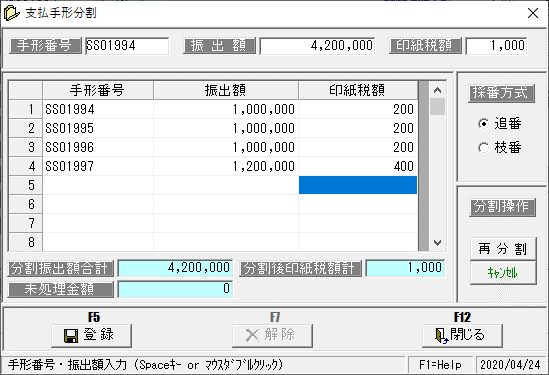
Task: Click the 1,000,000 amount in row 2
Action: pyautogui.click(x=226, y=128)
